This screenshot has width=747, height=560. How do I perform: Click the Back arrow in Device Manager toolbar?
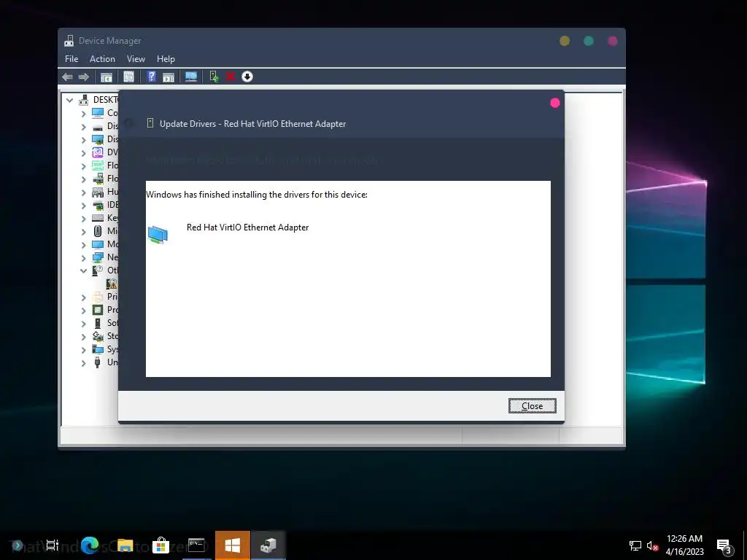tap(67, 77)
